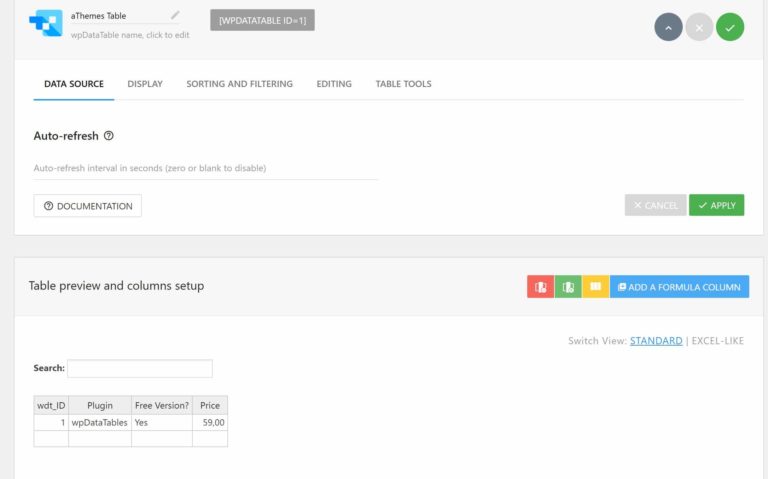
Task: Open the Data Source tab
Action: click(74, 84)
